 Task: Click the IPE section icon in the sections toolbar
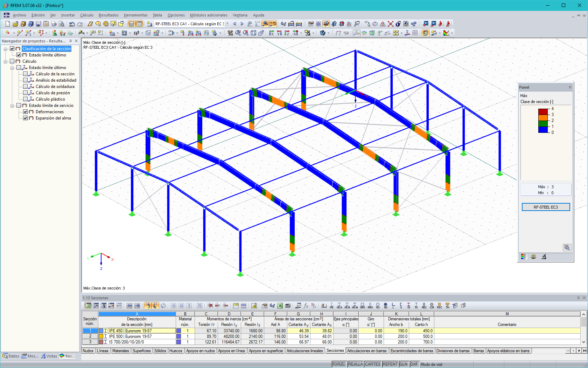coord(331,306)
